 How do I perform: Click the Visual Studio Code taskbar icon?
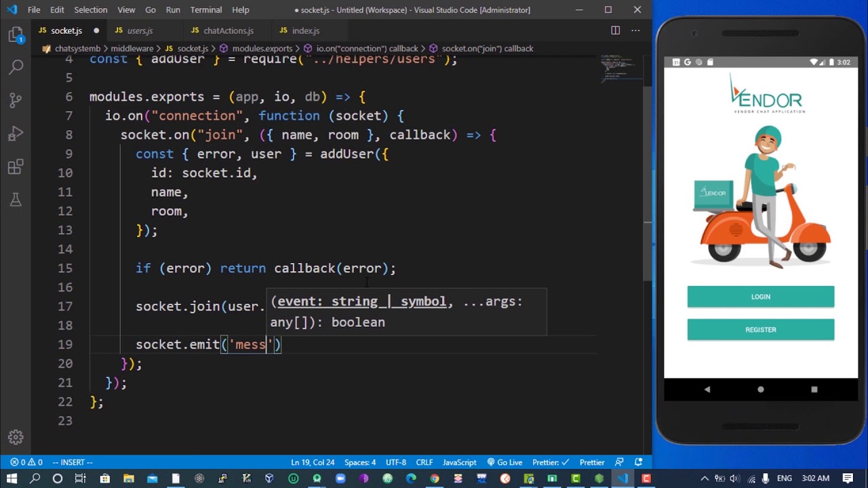(x=623, y=479)
